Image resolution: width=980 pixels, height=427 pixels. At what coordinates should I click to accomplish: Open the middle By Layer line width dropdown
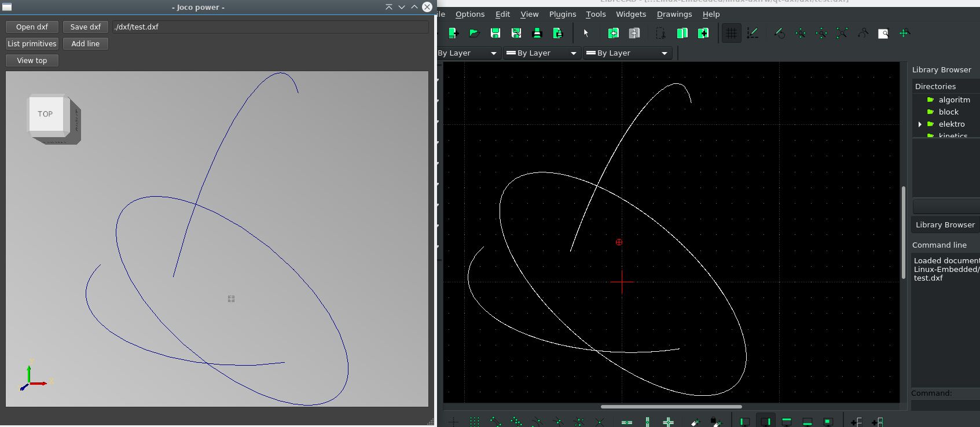click(542, 53)
